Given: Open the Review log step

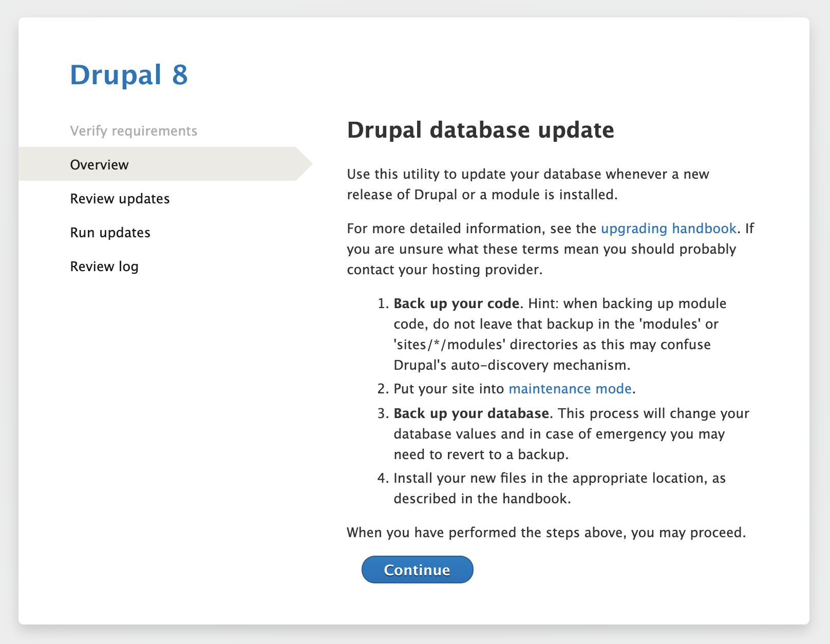Looking at the screenshot, I should 104,266.
